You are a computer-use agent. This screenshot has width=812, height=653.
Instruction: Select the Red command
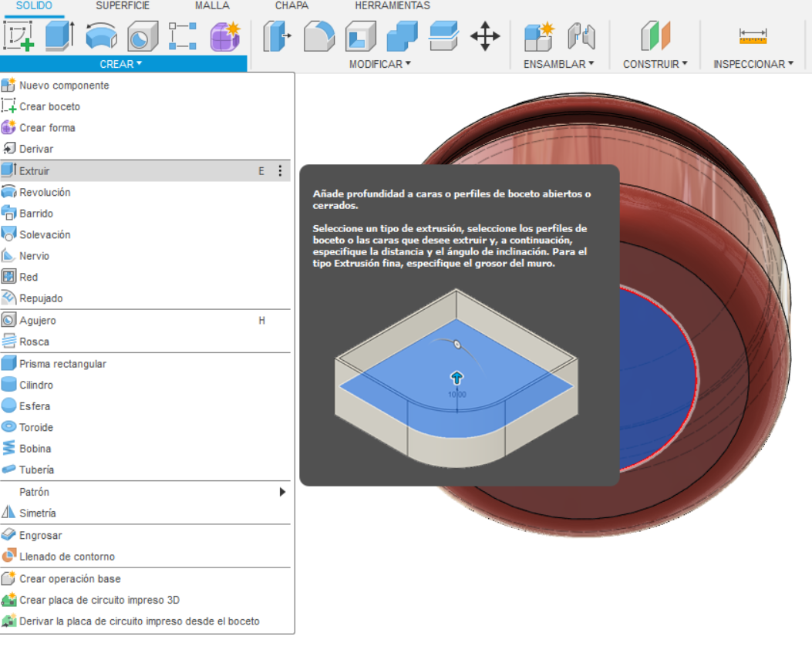point(146,278)
